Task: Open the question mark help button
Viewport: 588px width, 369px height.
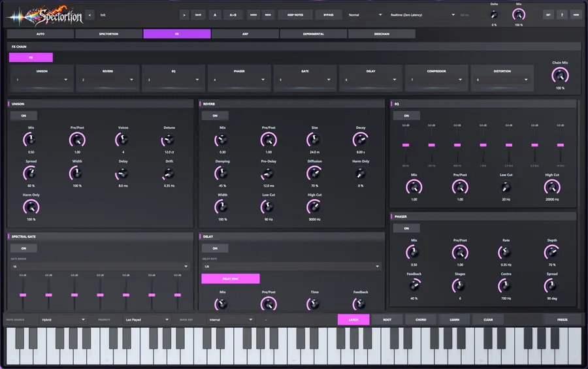Action: click(562, 15)
